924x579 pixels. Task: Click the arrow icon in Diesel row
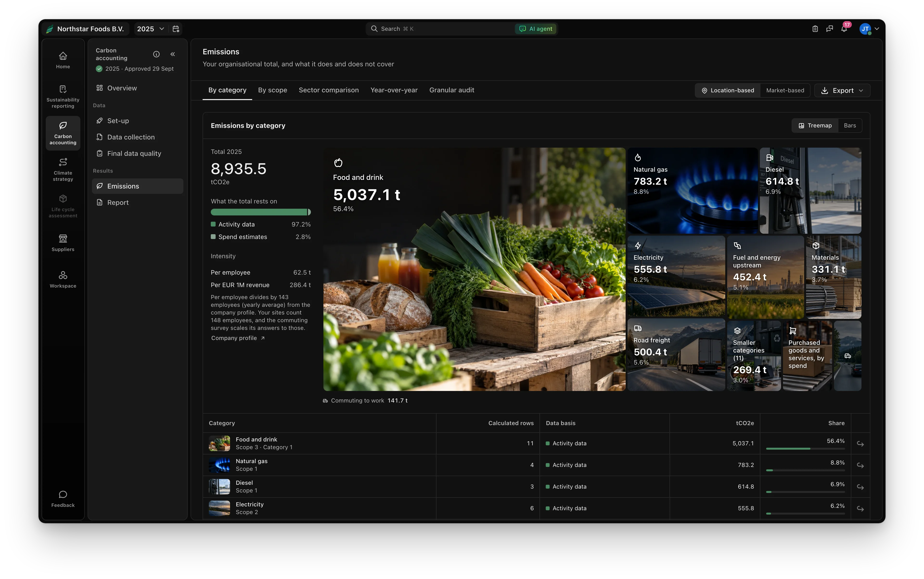(860, 487)
